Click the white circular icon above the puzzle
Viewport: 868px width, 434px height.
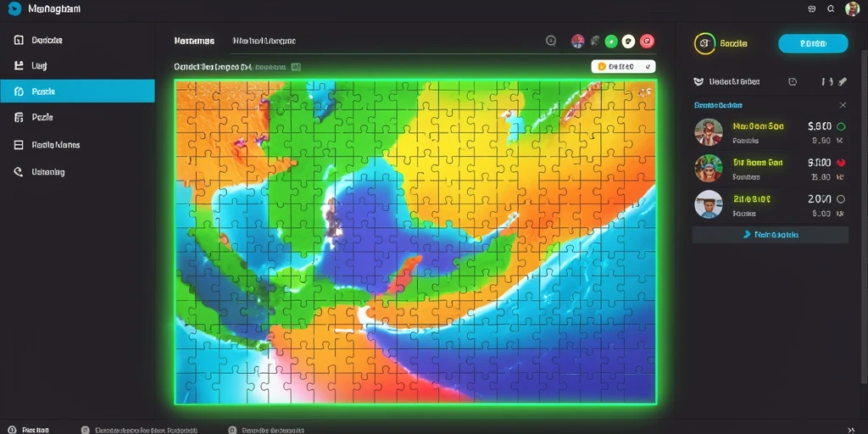coord(628,41)
